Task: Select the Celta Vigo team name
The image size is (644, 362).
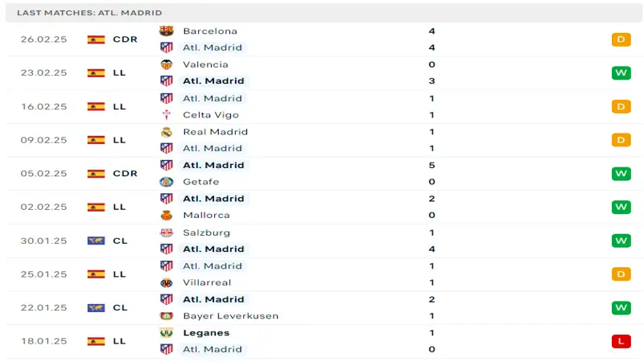Action: [211, 115]
